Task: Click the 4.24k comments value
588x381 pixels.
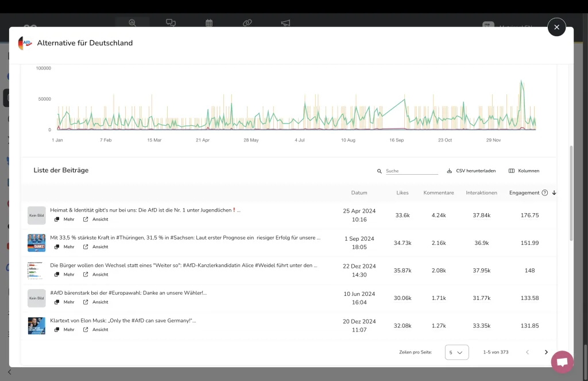Action: [438, 215]
